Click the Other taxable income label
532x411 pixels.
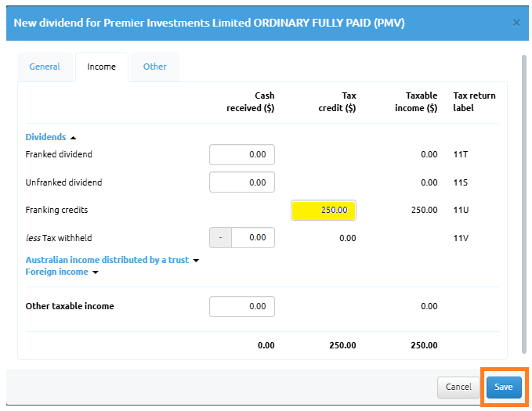(x=70, y=306)
